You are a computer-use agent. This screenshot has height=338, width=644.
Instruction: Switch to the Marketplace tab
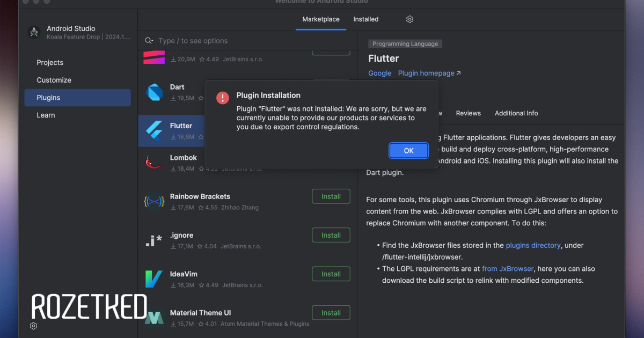(x=321, y=19)
